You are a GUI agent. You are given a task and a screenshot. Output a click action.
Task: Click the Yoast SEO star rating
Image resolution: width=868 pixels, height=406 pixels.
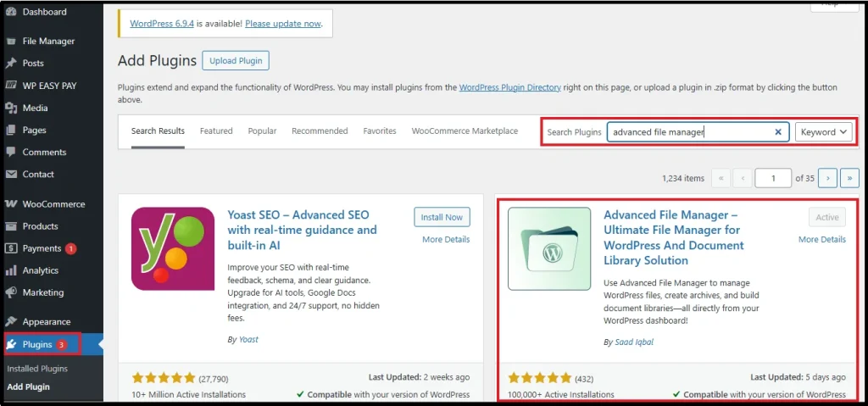coord(164,378)
